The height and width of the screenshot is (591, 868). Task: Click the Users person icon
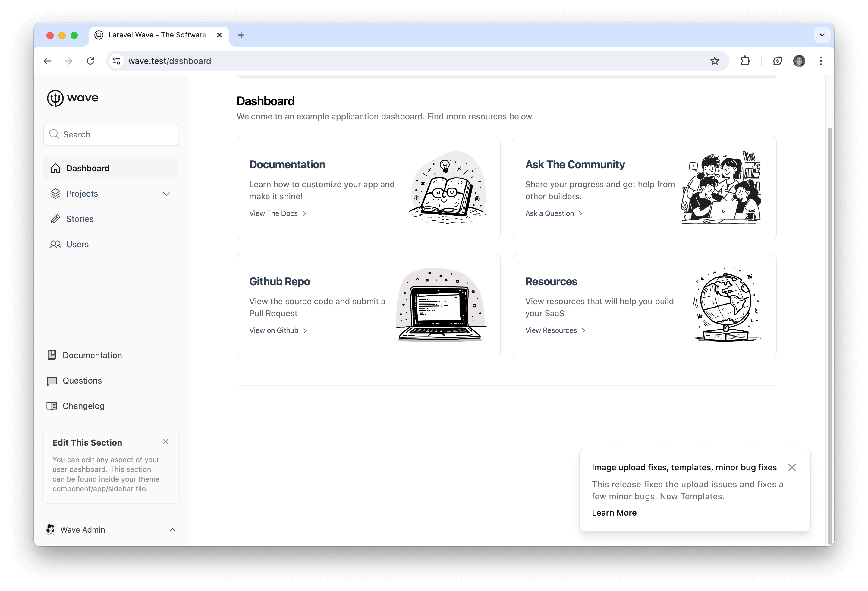click(55, 244)
